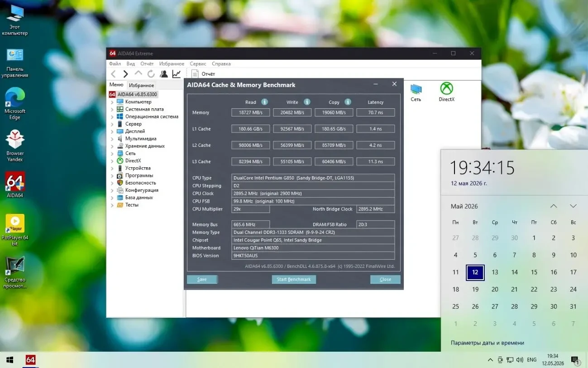The width and height of the screenshot is (588, 368).
Task: Open the user icon in AIDA64 toolbar
Action: point(163,74)
